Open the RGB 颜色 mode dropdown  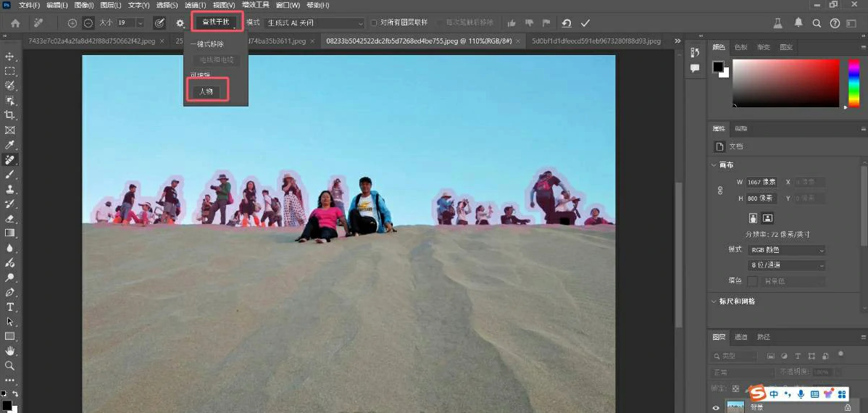click(787, 250)
